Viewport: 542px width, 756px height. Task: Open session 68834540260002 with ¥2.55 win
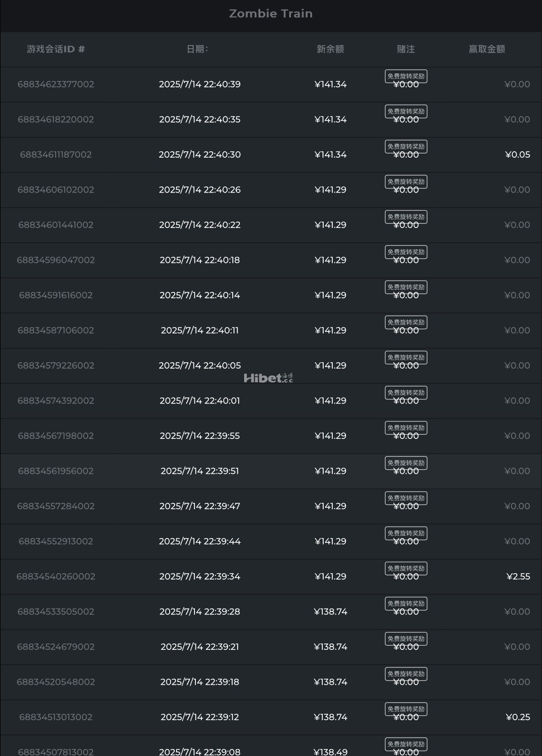pos(56,576)
